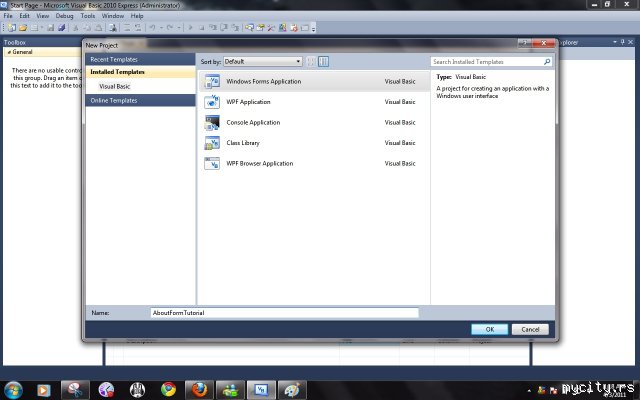Image resolution: width=640 pixels, height=400 pixels.
Task: Open the Windows Start menu orb
Action: click(x=13, y=390)
